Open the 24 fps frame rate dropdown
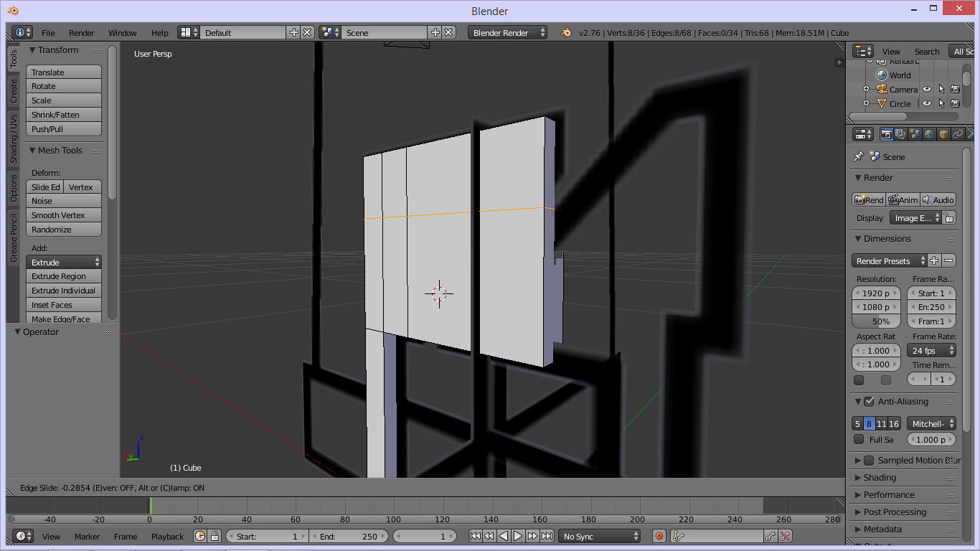This screenshot has width=980, height=551. click(931, 350)
